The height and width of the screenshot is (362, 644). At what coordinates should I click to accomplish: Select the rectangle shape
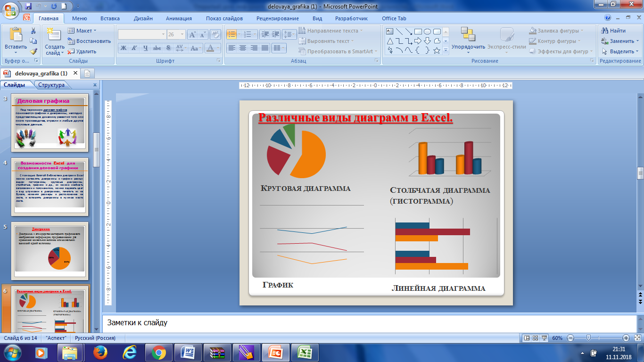(x=418, y=32)
